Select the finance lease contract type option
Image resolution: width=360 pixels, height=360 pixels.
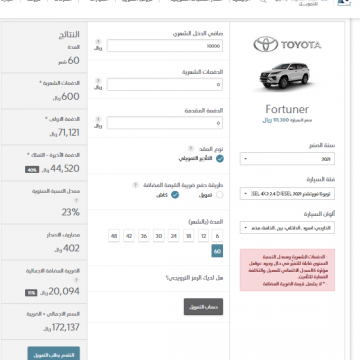220,159
